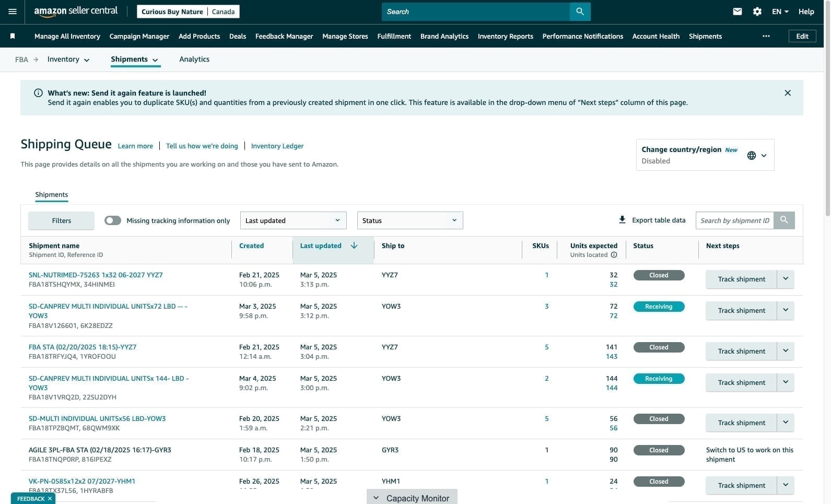Click Help in the header
This screenshot has width=831, height=504.
point(806,11)
